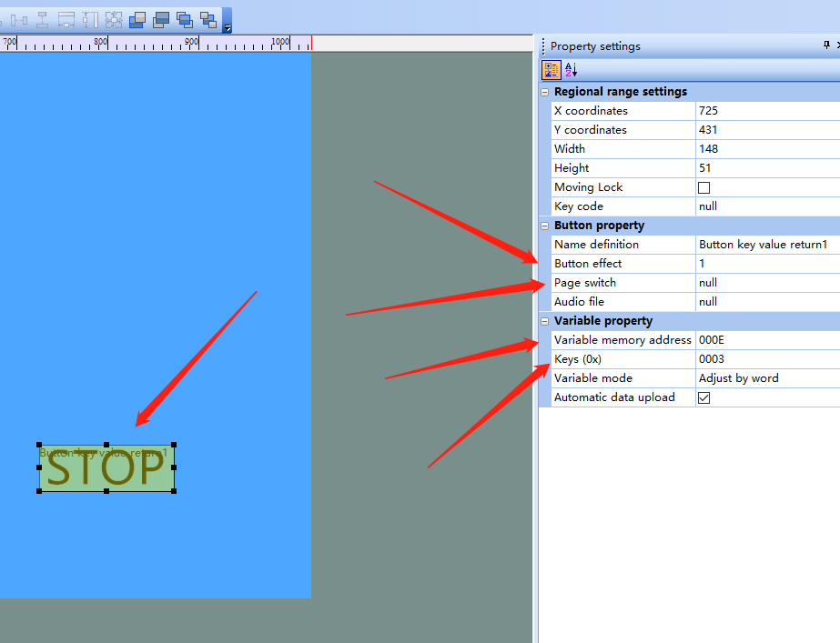
Task: Click the Audio file null value
Action: click(x=768, y=302)
